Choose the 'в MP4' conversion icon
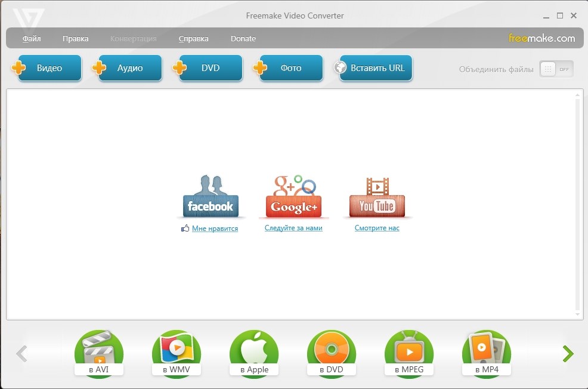Screen dimensions: 588x389 487,353
